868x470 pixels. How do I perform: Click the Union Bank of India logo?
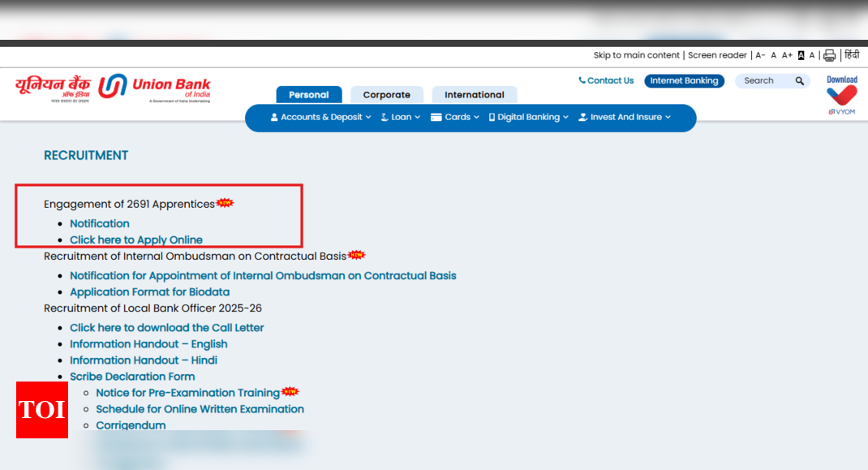(114, 88)
